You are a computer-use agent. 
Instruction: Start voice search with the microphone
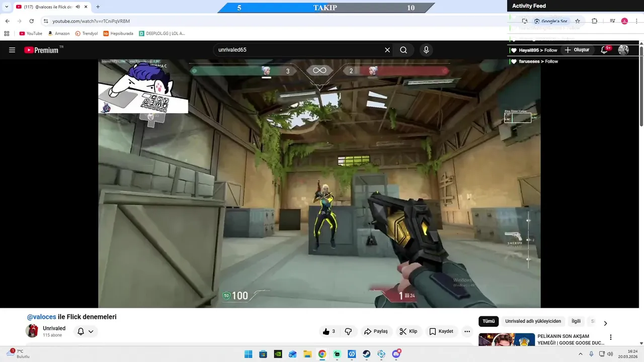pos(426,50)
